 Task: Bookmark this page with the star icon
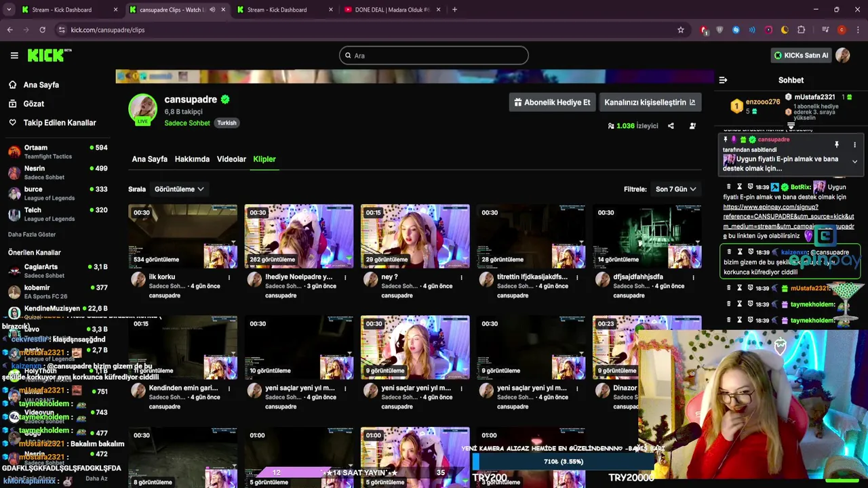point(681,30)
